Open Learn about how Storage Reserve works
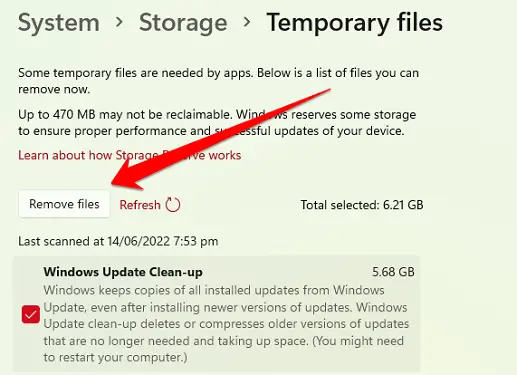The image size is (517, 375). pyautogui.click(x=129, y=155)
